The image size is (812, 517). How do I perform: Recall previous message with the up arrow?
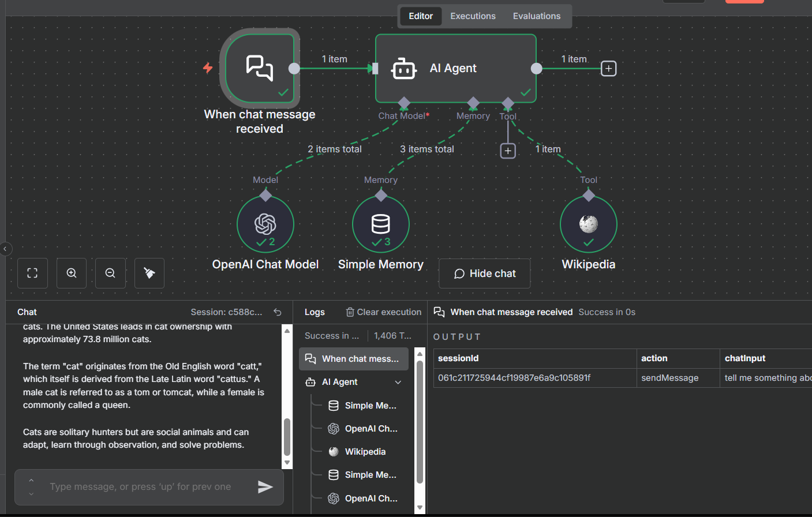pyautogui.click(x=31, y=480)
